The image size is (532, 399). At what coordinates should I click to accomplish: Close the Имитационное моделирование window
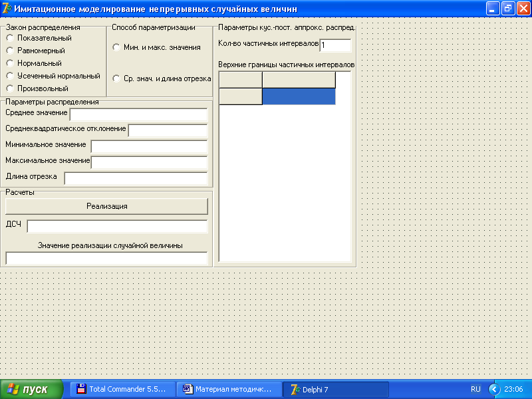(x=523, y=9)
